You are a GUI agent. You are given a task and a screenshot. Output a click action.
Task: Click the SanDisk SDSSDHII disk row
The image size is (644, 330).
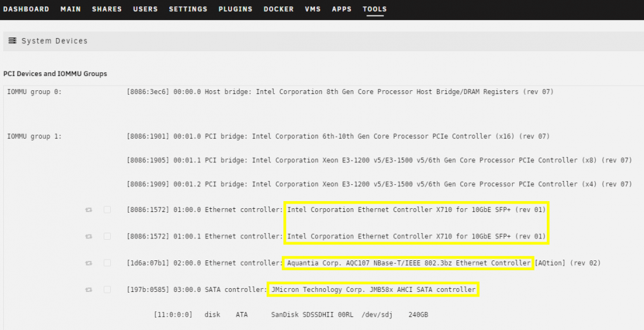pyautogui.click(x=291, y=315)
